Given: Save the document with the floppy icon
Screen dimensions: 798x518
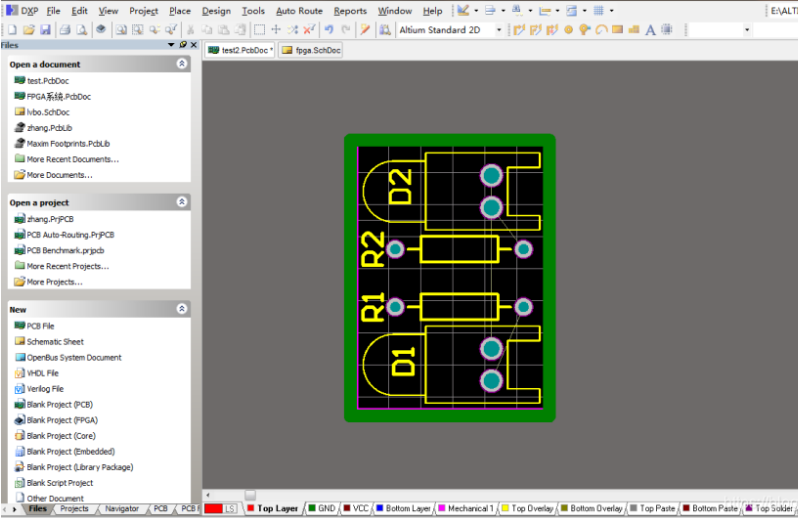Looking at the screenshot, I should coord(45,30).
